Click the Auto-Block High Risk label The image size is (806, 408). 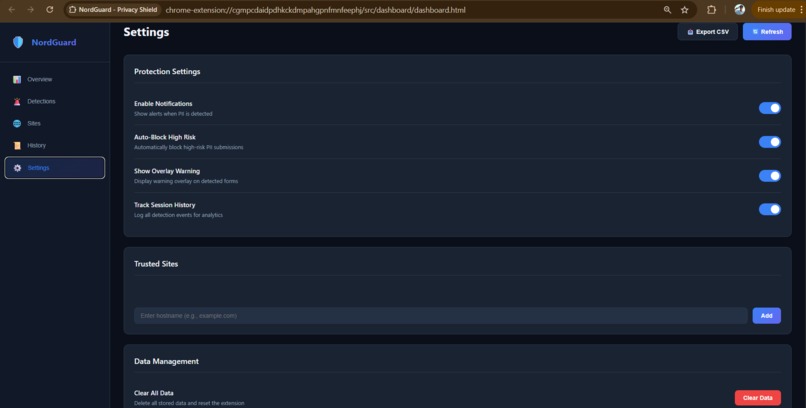coord(164,137)
